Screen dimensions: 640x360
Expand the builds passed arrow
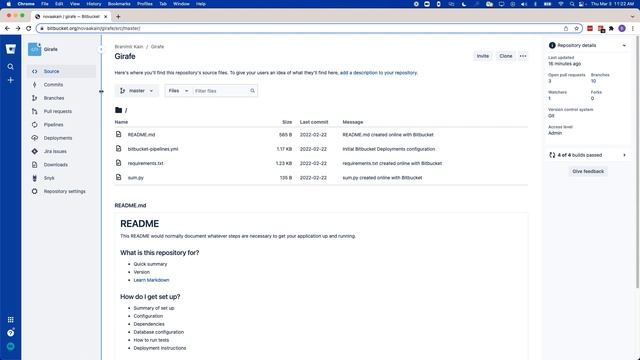click(x=624, y=155)
